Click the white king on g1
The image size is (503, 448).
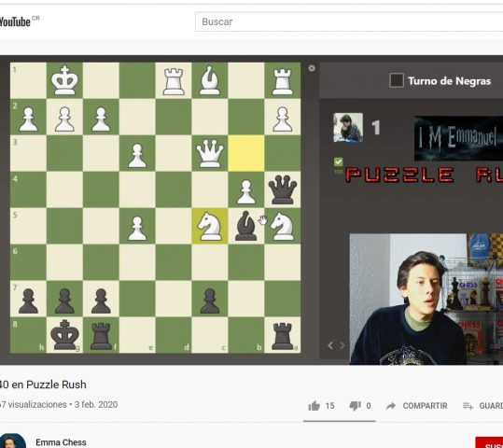(x=64, y=80)
